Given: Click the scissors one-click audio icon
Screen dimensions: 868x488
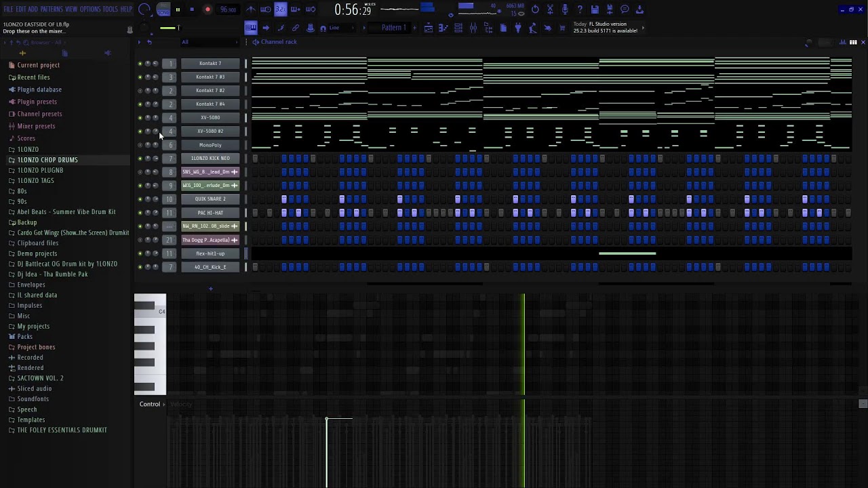Looking at the screenshot, I should pyautogui.click(x=550, y=9).
